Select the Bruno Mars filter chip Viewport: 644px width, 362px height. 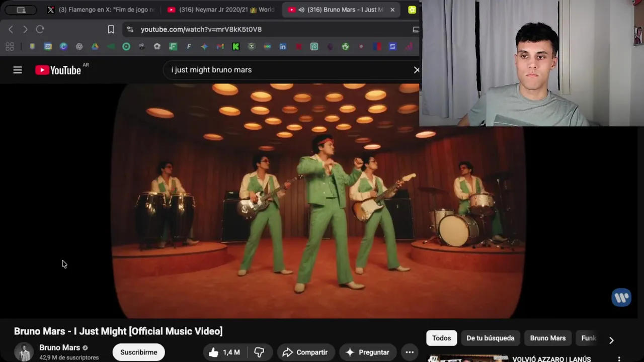pos(547,338)
